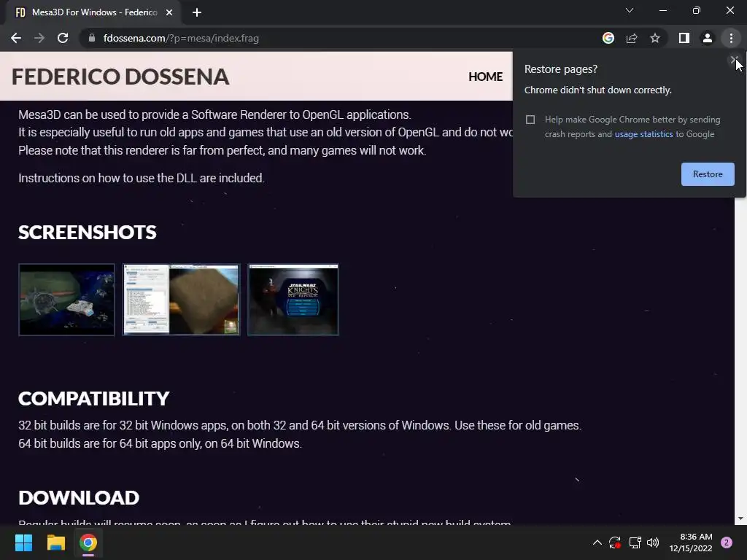Viewport: 747px width, 560px height.
Task: Close the Mesa3D For Windows tab
Action: (x=169, y=12)
